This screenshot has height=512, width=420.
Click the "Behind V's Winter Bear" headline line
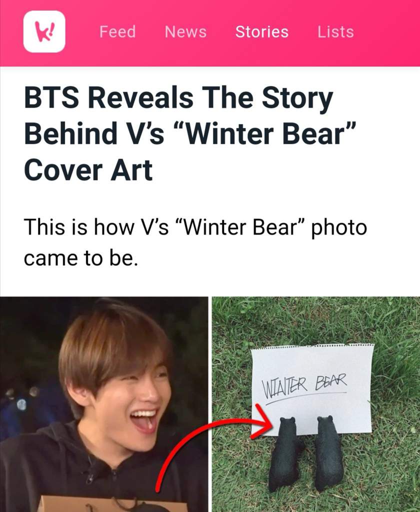(189, 134)
